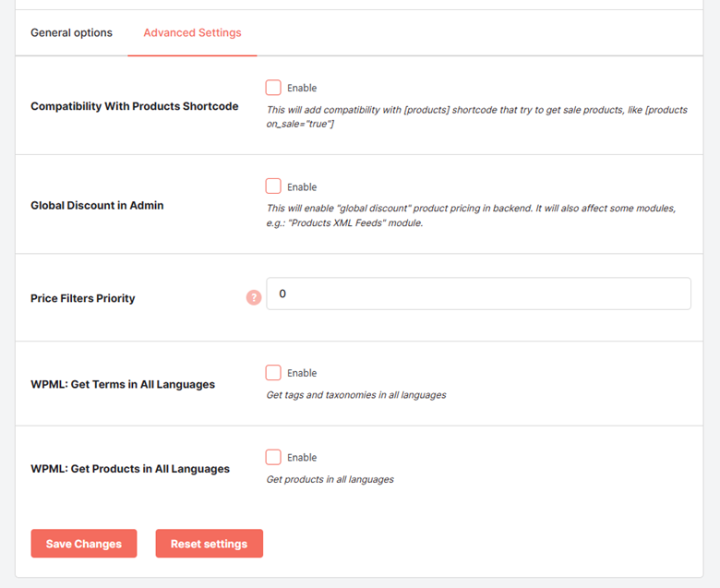Toggle WPML Get Products in All Languages checkbox

pos(273,457)
